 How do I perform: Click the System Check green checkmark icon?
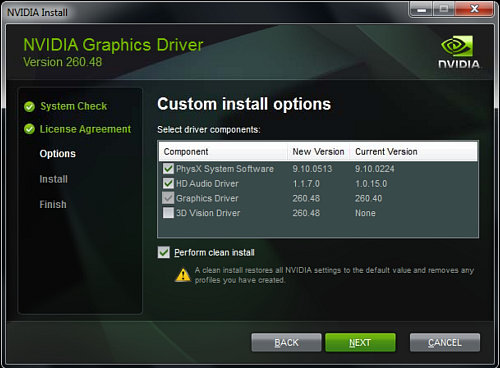click(29, 107)
